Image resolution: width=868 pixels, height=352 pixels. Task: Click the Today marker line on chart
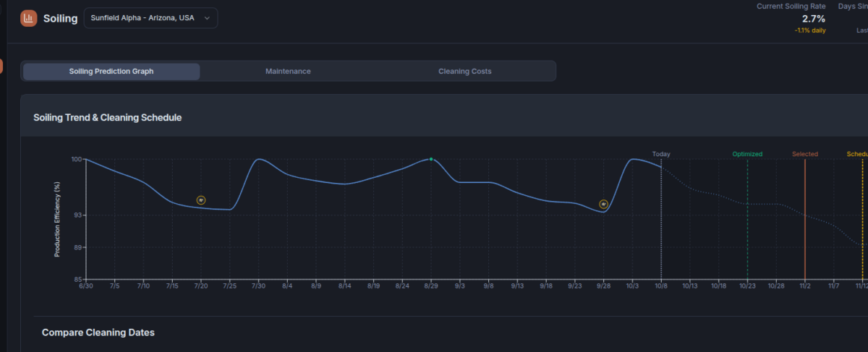point(661,217)
